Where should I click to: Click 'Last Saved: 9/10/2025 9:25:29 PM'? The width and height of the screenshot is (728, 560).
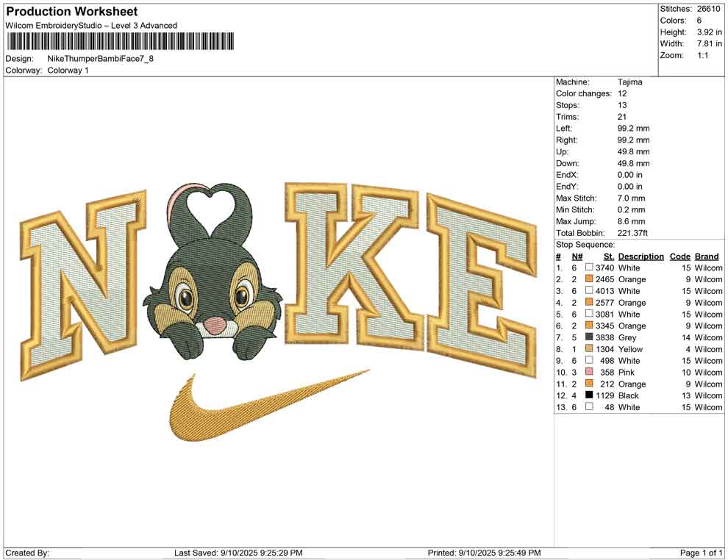[x=239, y=553]
